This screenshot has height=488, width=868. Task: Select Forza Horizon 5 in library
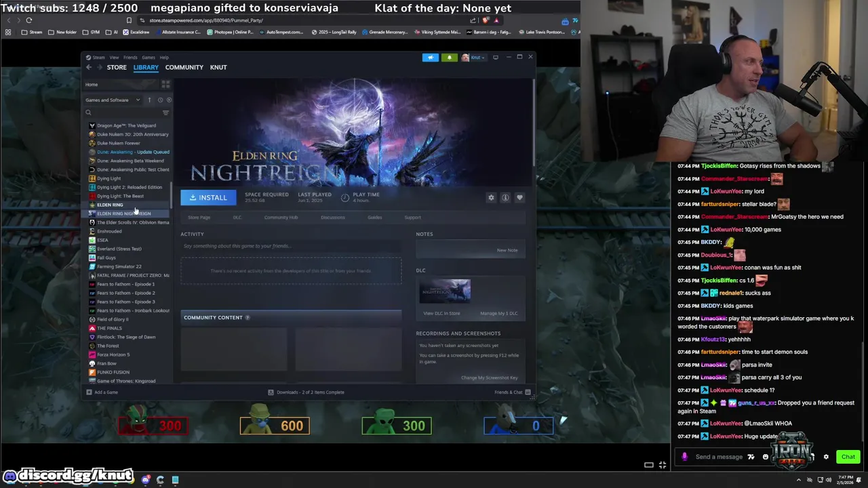click(x=113, y=354)
